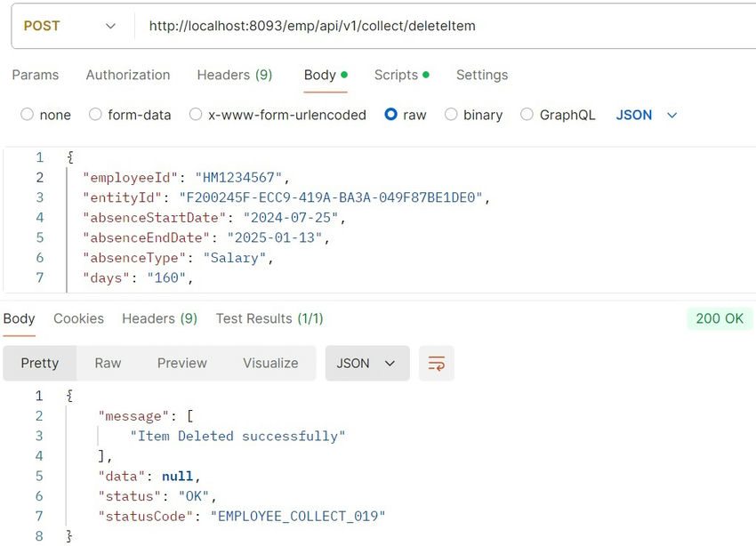Choose the GraphQL body type

527,115
